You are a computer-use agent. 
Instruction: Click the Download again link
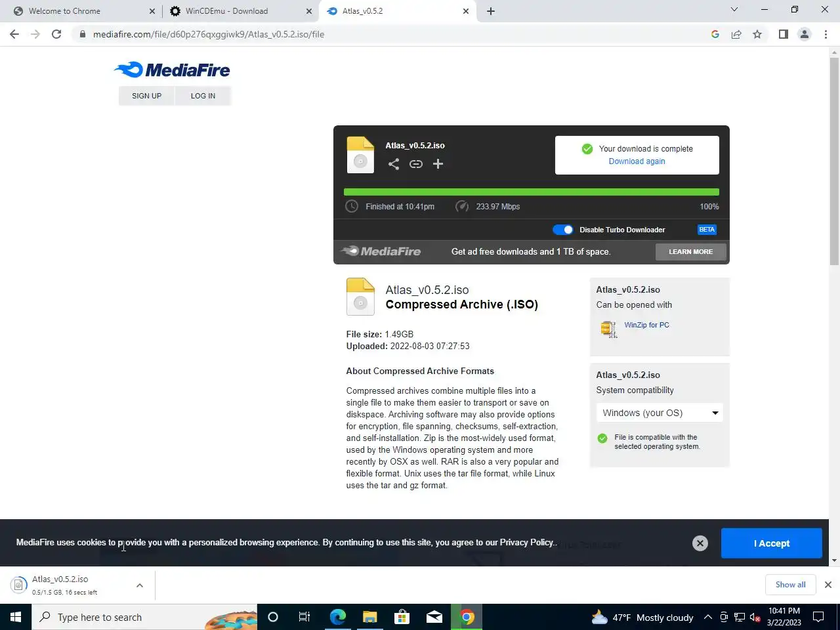point(637,161)
